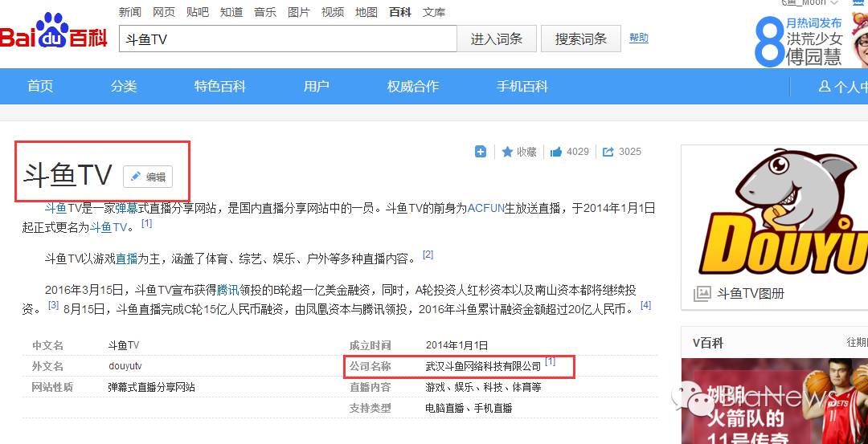Open 用户 in blue nav bar
This screenshot has height=444, width=868.
pos(316,86)
